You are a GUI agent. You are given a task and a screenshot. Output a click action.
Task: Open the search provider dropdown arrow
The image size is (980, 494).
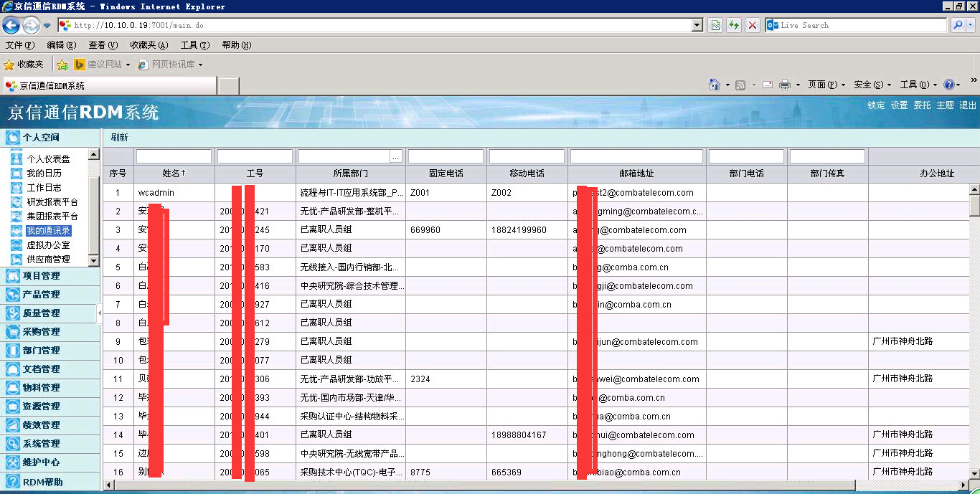971,25
